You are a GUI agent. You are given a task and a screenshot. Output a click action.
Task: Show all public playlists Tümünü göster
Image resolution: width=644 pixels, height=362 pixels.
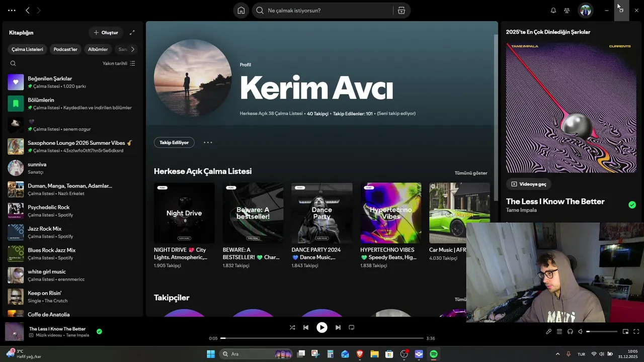tap(471, 173)
